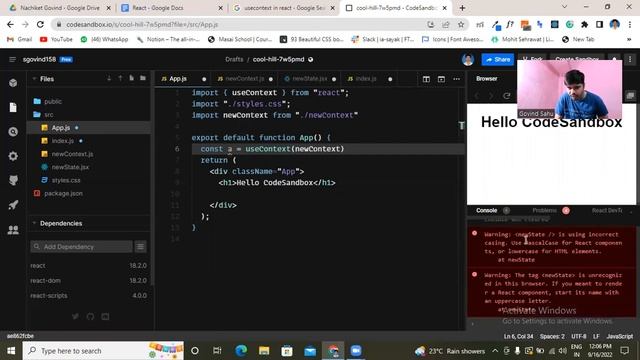640x360 pixels.
Task: Open Deployment rocket in left sidebar
Action: (13, 205)
